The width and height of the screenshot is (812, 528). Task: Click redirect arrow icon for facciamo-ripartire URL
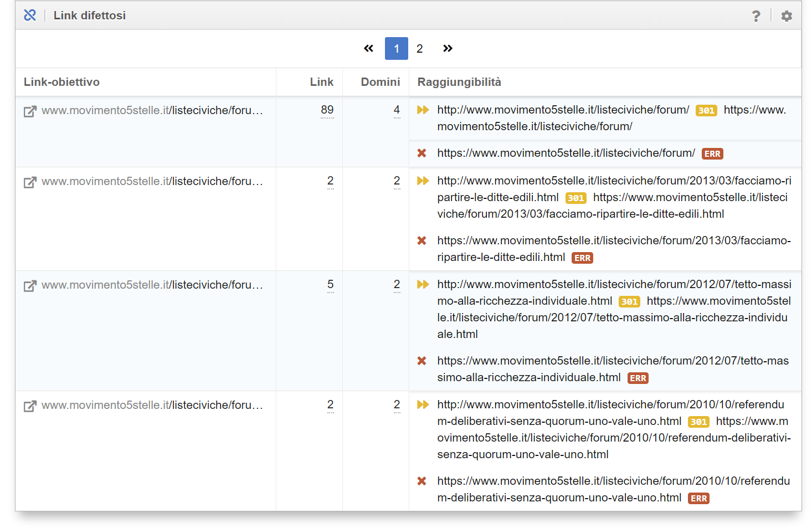[x=423, y=181]
